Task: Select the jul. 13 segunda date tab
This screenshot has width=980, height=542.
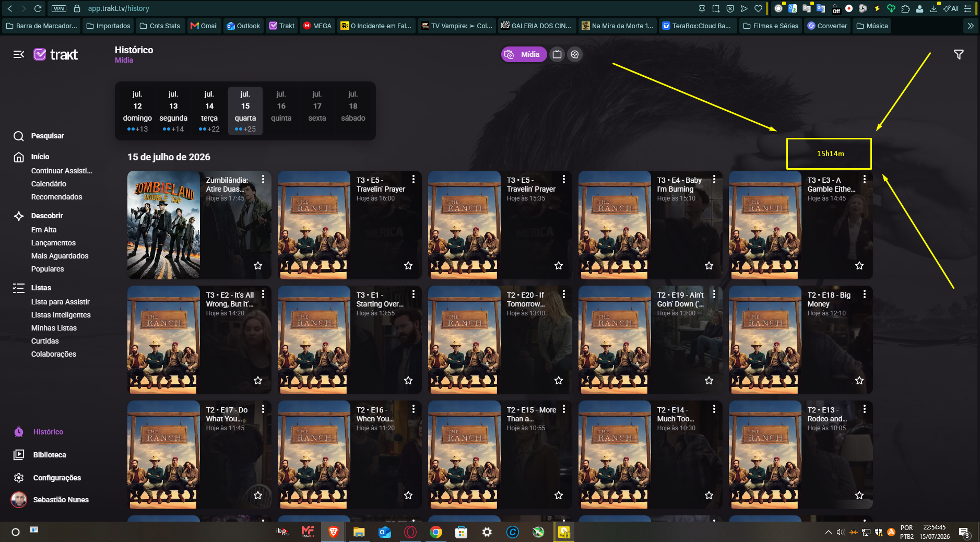Action: pyautogui.click(x=173, y=111)
